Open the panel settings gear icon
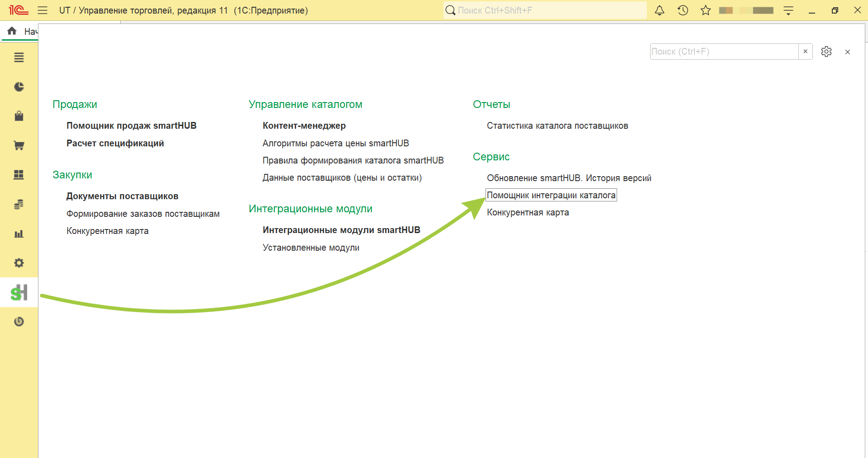The width and height of the screenshot is (868, 458). [x=826, y=51]
